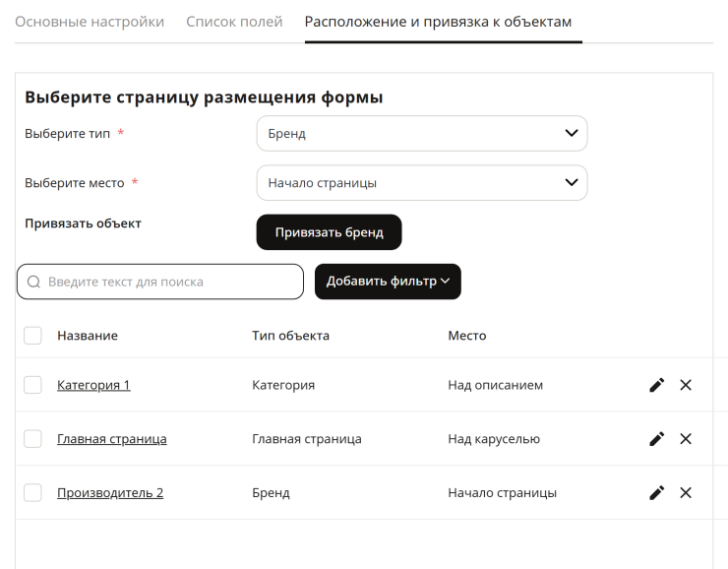Focus the Введите текст для поиска field

(x=160, y=282)
